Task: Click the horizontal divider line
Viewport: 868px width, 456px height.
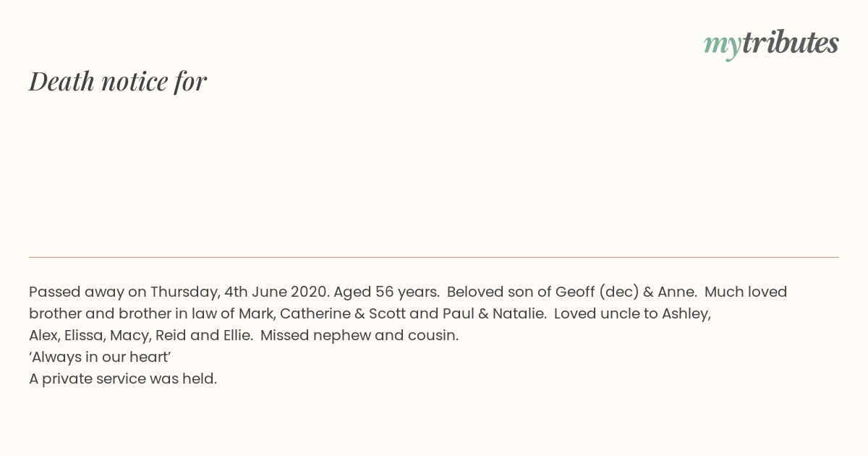Action: [434, 257]
